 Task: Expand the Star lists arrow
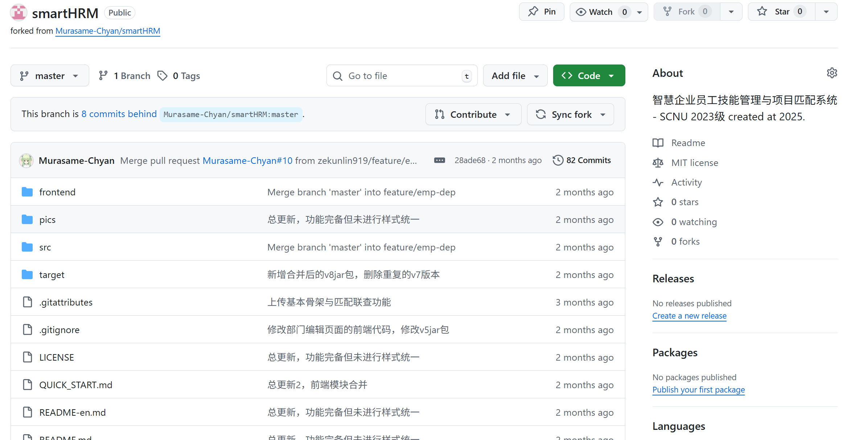[826, 12]
